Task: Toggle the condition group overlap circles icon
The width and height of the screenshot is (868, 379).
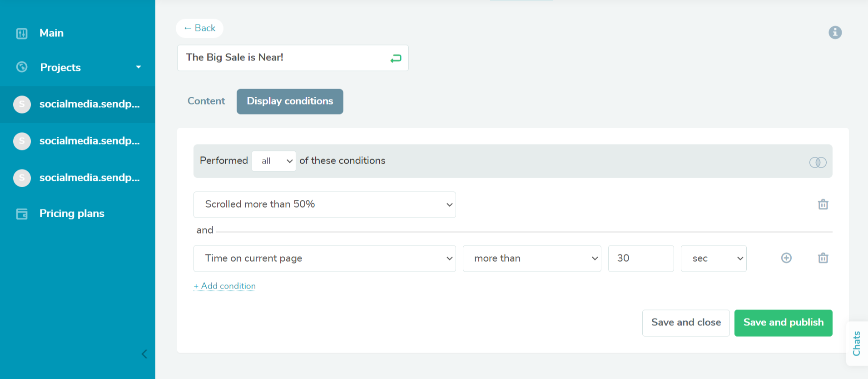Action: (x=818, y=162)
